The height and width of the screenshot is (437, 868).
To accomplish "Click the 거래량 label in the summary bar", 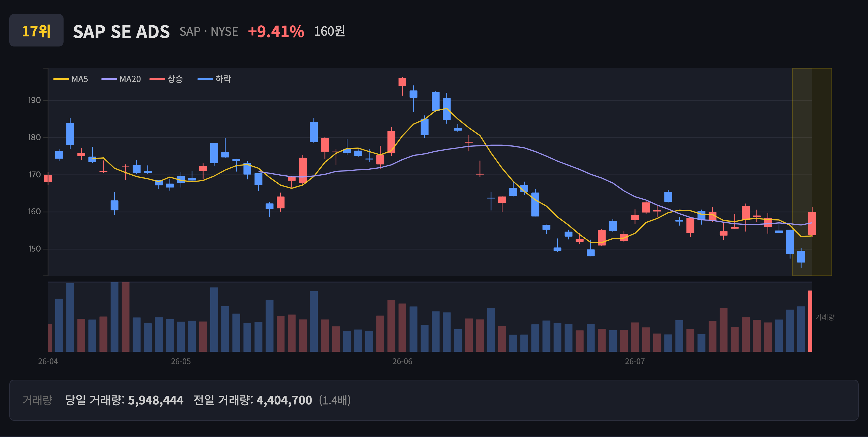I will (37, 400).
